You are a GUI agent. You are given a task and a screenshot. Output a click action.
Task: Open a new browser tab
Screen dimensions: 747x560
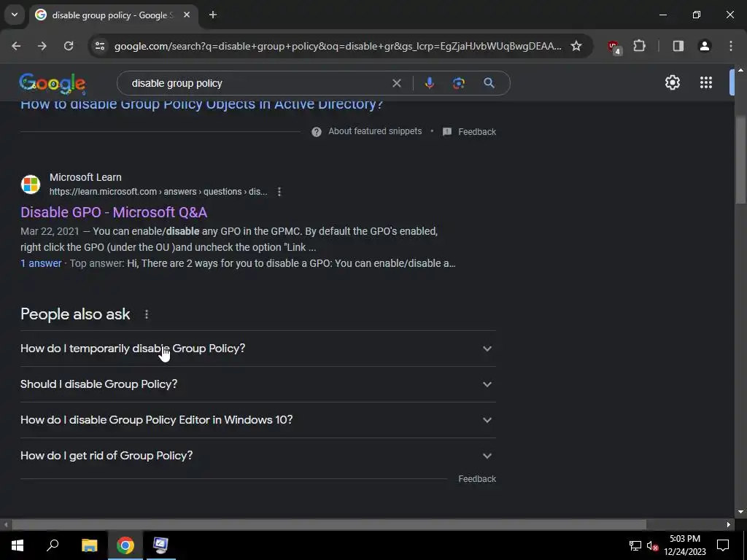(x=213, y=15)
